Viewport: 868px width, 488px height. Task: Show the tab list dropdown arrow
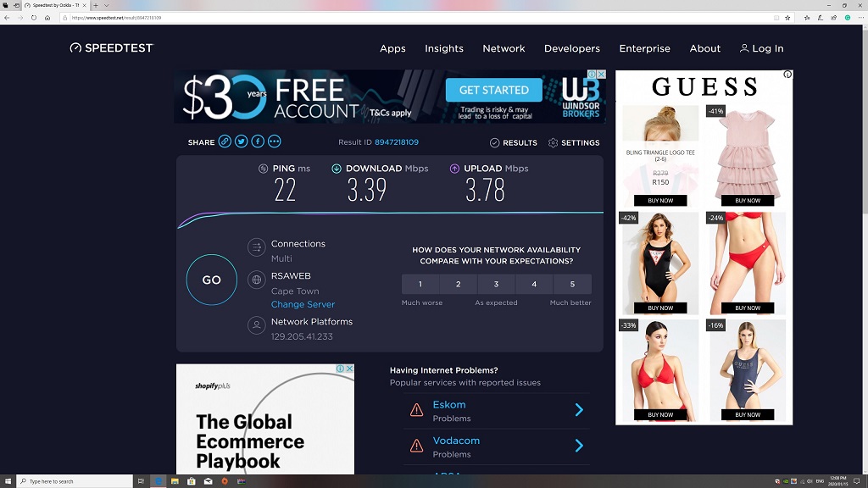(106, 5)
